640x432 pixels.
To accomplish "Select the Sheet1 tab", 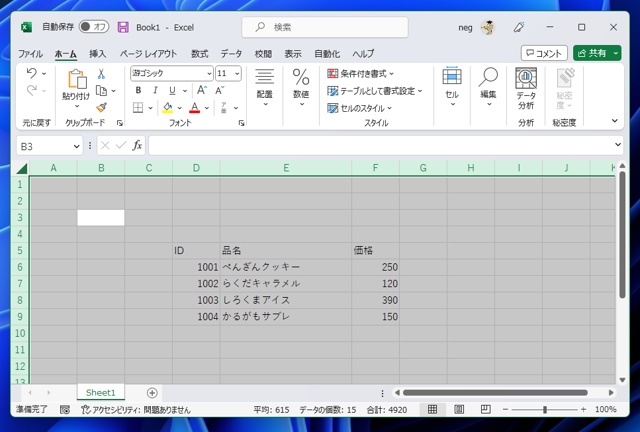I will (x=100, y=393).
